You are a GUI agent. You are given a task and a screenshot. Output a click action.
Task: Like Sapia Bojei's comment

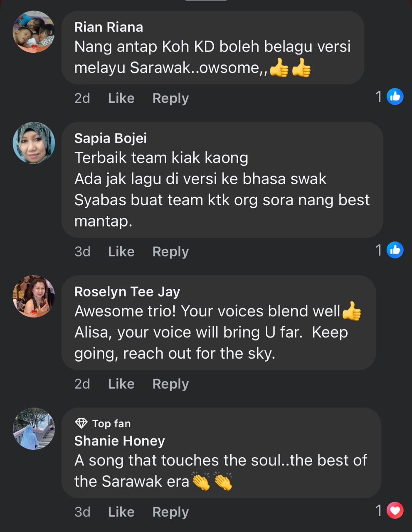(x=121, y=251)
